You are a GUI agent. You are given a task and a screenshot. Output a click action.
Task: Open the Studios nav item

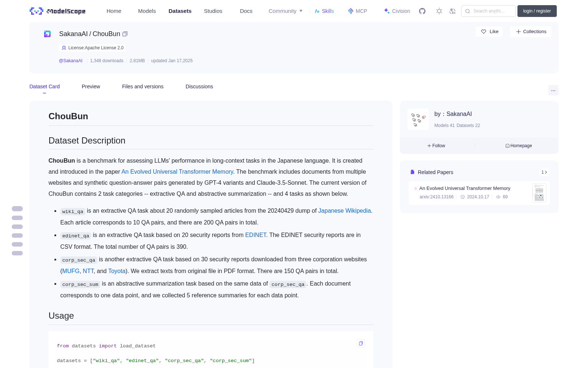coord(213,11)
